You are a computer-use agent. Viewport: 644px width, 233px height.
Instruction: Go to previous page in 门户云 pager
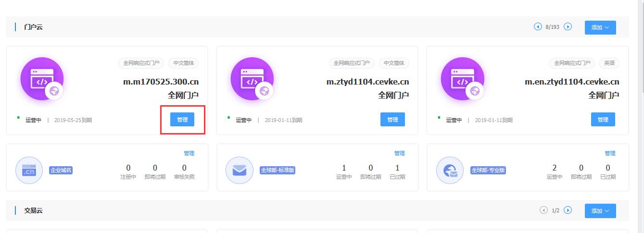(x=538, y=27)
